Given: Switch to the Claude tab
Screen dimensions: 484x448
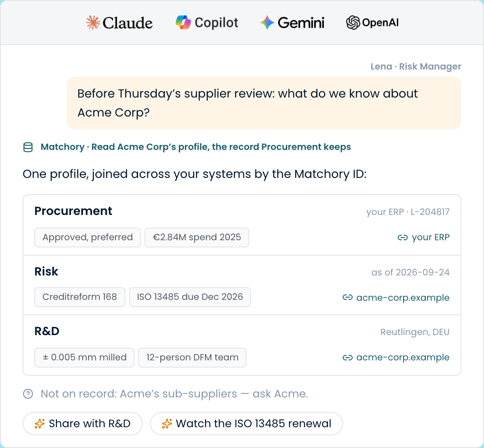Looking at the screenshot, I should 119,23.
